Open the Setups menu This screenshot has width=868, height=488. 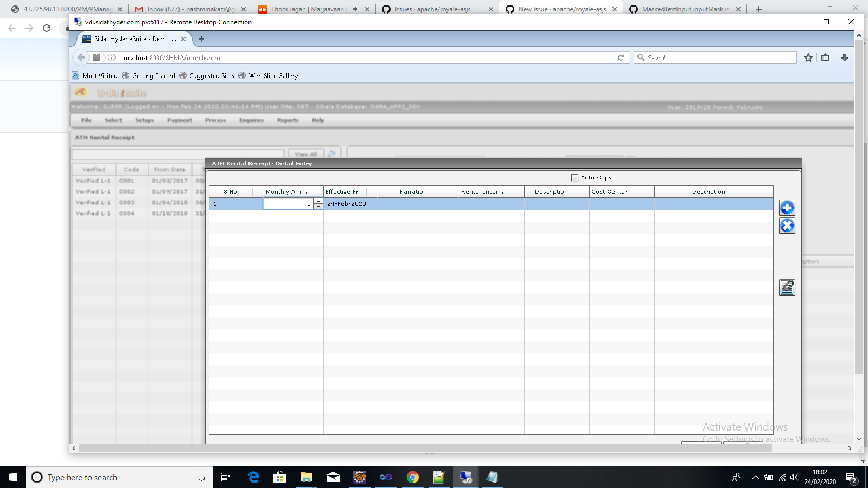click(144, 120)
